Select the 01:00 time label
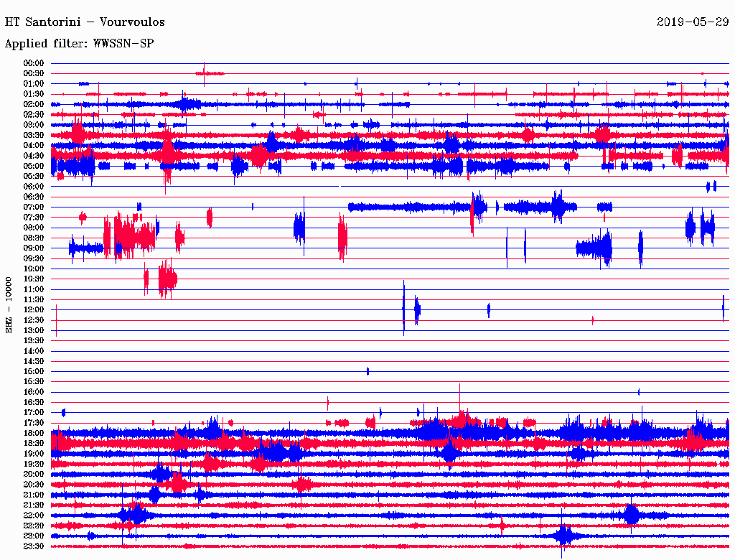This screenshot has width=735, height=560. [x=34, y=84]
